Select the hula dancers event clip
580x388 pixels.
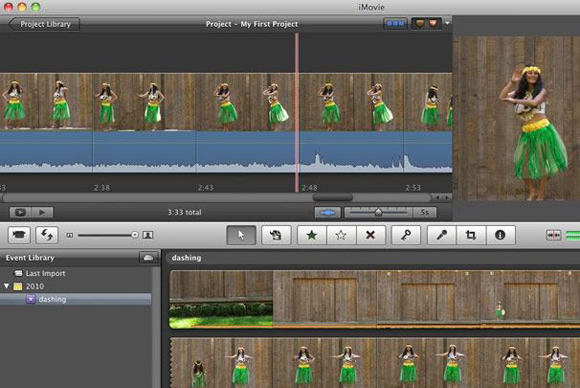coord(374,363)
